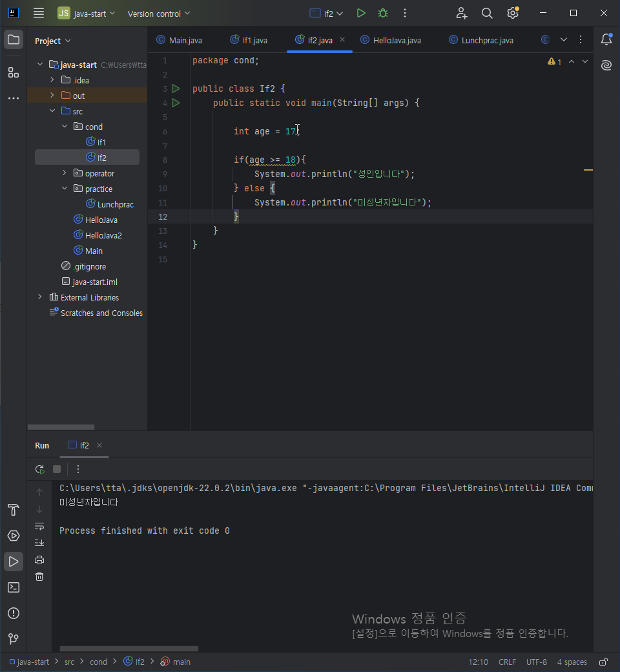Run the If2 configuration

tap(361, 14)
